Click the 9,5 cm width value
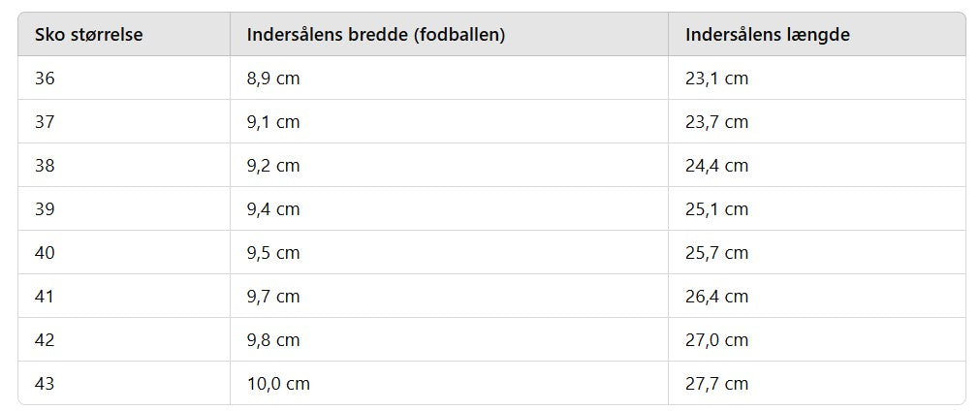Viewport: 980px width, 411px height. tap(273, 253)
